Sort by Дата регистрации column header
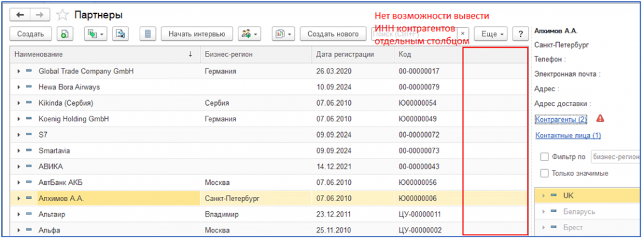 click(x=353, y=54)
